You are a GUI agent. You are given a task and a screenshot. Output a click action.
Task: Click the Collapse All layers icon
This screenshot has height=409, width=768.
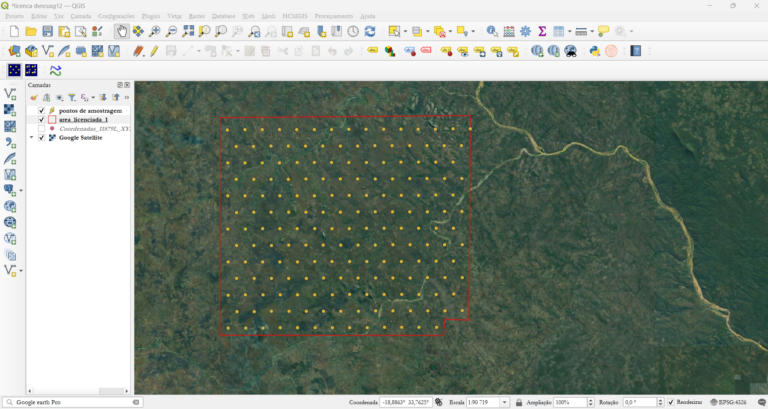click(115, 97)
